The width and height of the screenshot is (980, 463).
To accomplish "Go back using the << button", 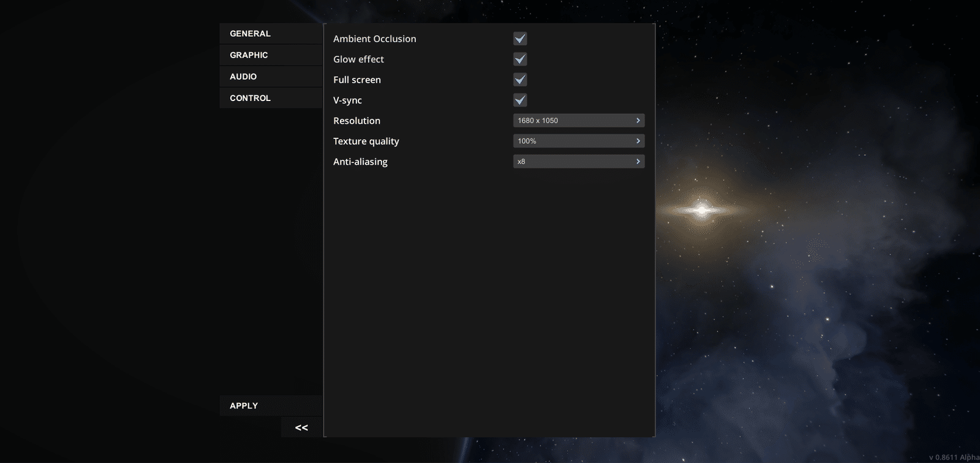I will [301, 427].
